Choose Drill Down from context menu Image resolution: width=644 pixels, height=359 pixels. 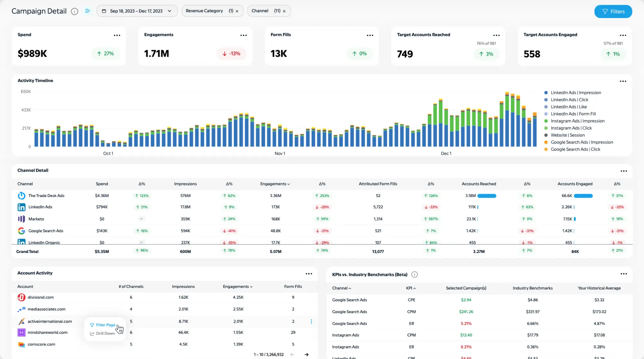tap(105, 334)
